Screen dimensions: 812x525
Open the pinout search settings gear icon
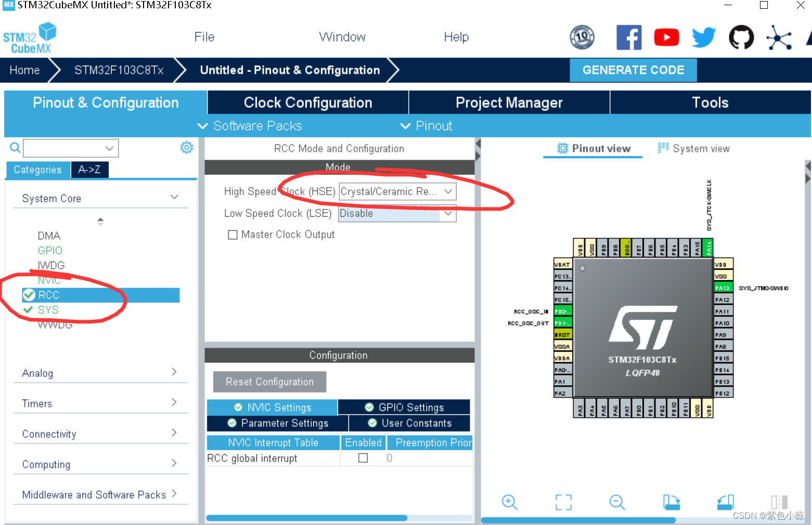click(186, 148)
